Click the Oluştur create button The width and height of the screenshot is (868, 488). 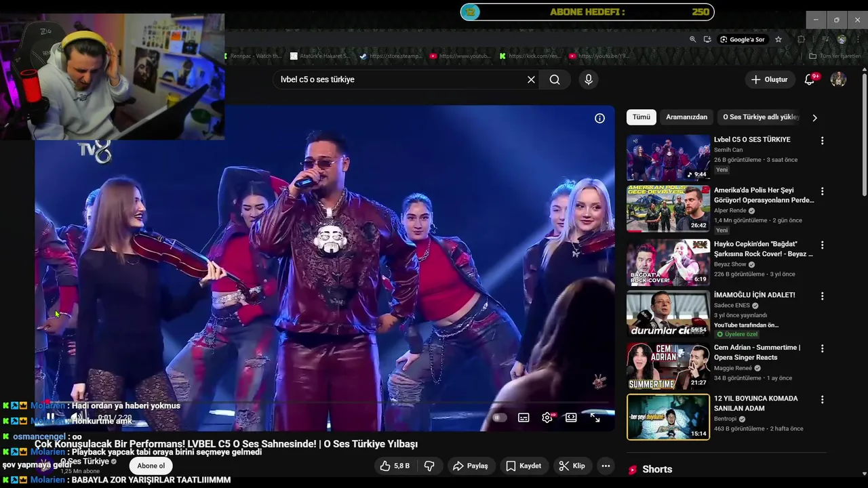[x=769, y=79]
